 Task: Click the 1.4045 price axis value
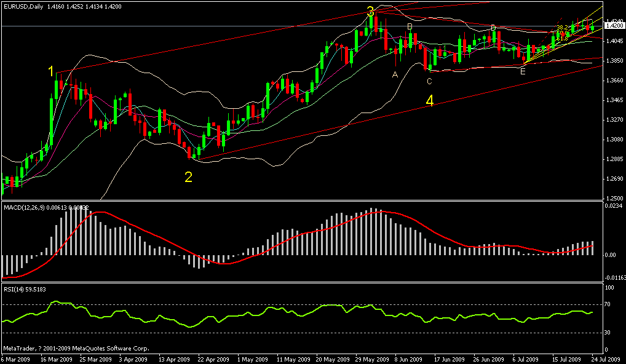pos(614,41)
